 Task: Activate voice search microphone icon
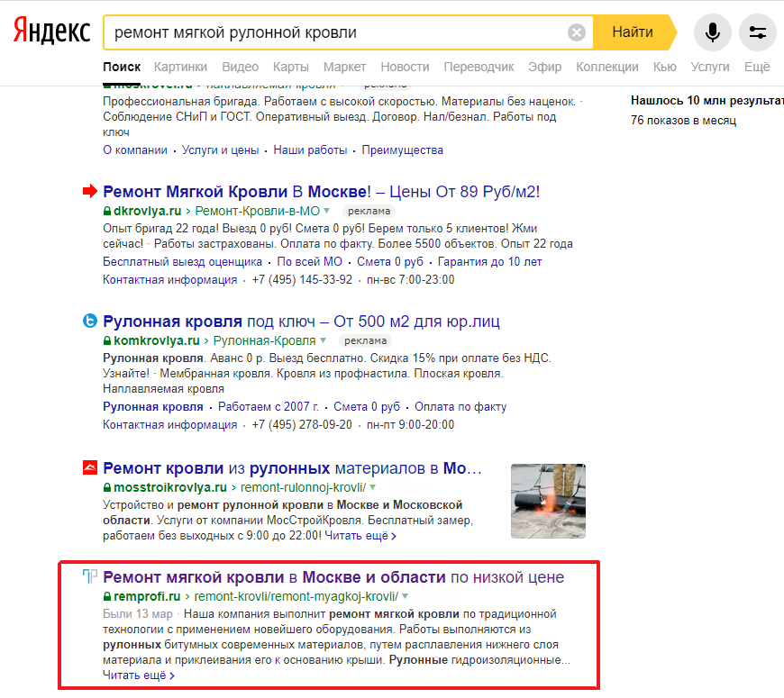[x=713, y=32]
